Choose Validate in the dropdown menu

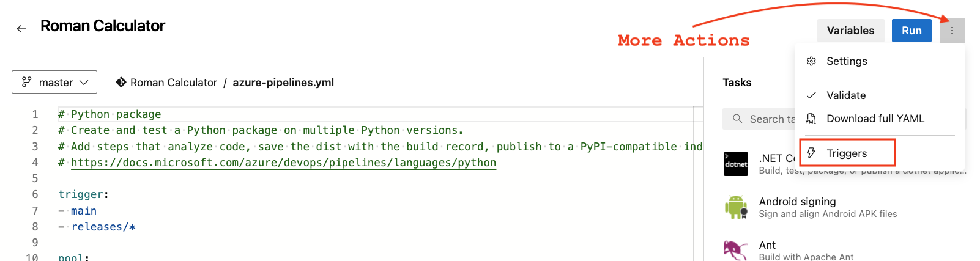[x=846, y=95]
